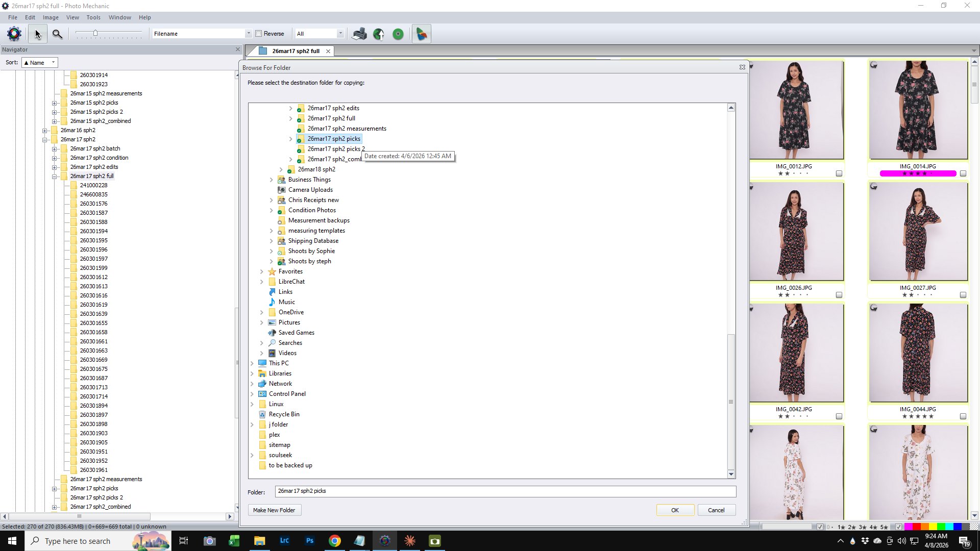Click the printer icon in toolbar

[x=359, y=34]
